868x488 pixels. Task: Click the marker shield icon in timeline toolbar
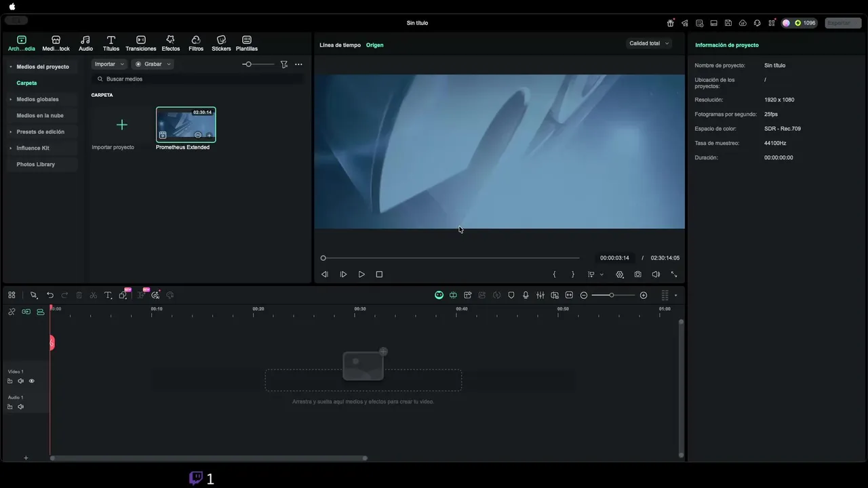coord(511,296)
